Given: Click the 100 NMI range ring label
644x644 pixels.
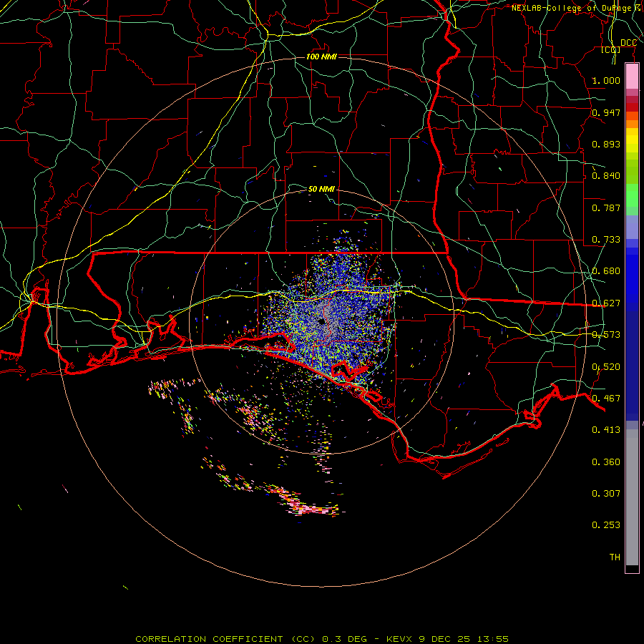Looking at the screenshot, I should pyautogui.click(x=321, y=57).
